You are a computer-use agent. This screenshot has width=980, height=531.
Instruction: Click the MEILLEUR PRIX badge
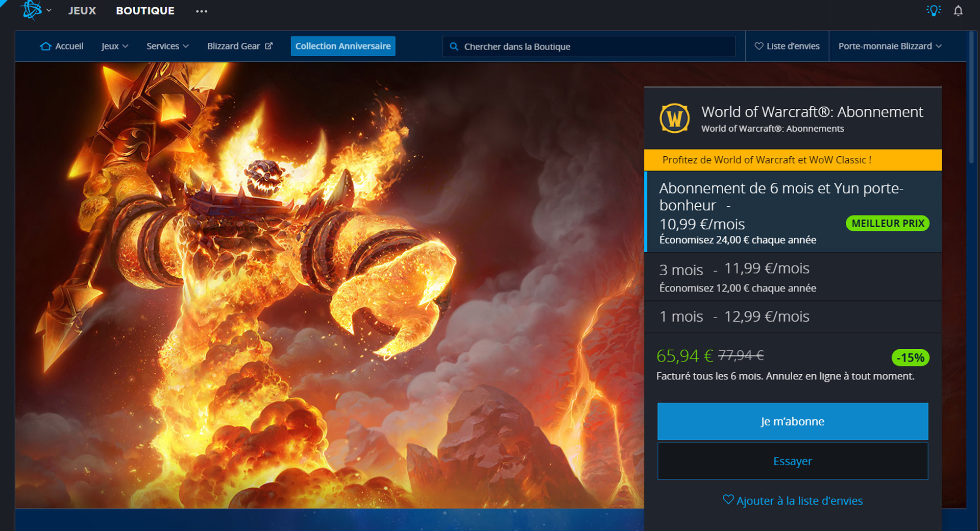coord(888,223)
